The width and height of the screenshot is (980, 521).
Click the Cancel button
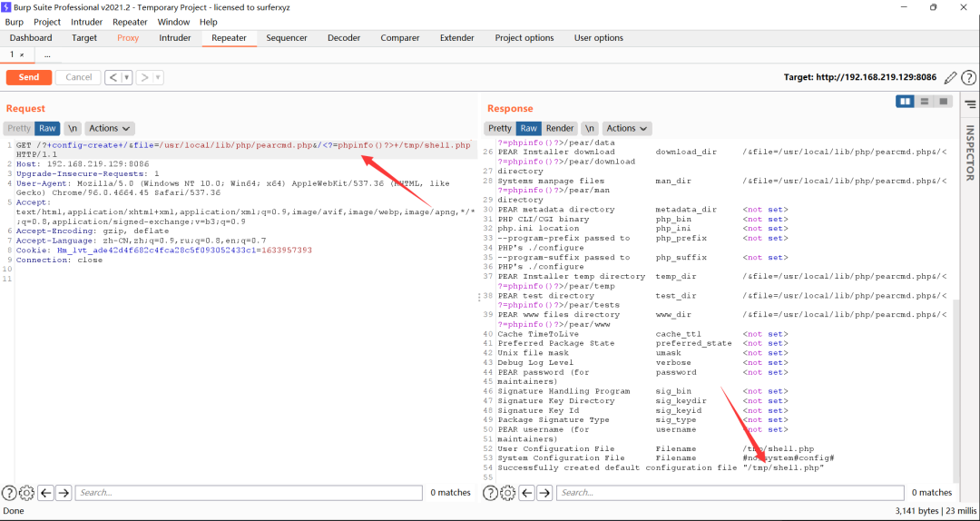click(79, 77)
